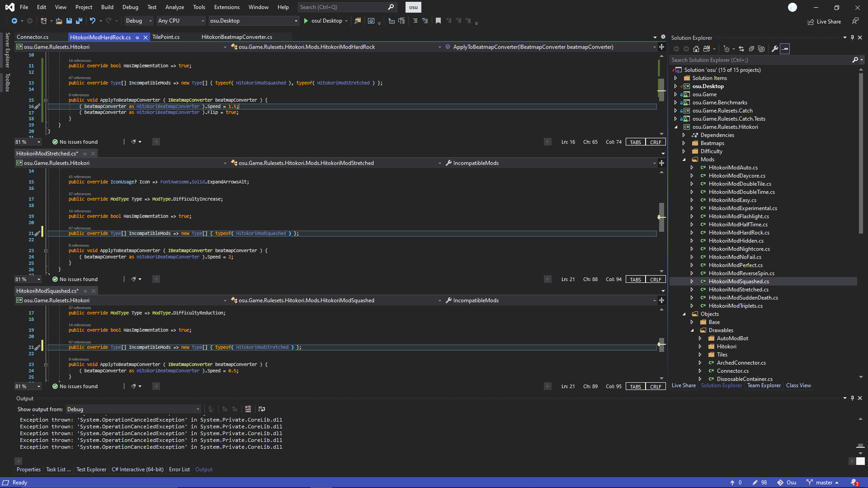Image resolution: width=868 pixels, height=488 pixels.
Task: Toggle Word Wrap in Output panel
Action: (x=262, y=409)
